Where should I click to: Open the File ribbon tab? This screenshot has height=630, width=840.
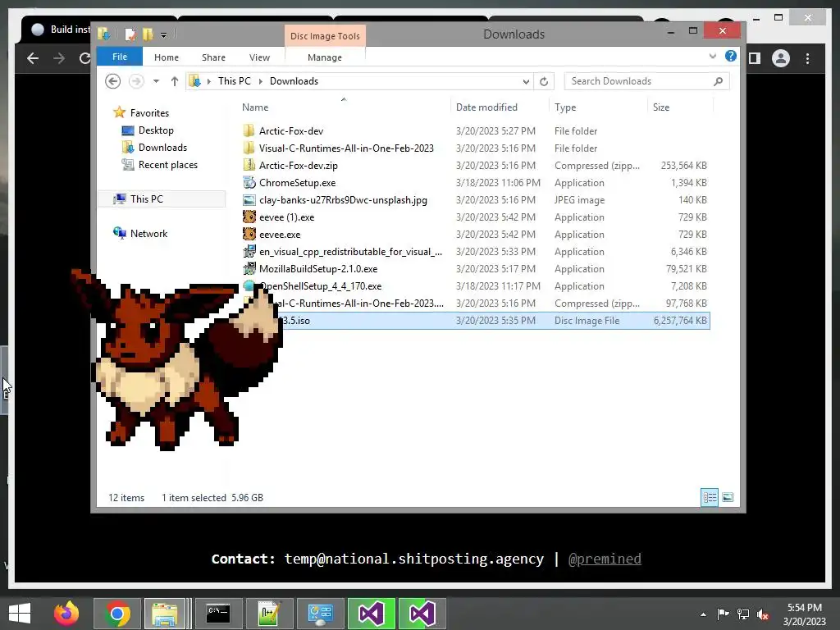coord(120,57)
